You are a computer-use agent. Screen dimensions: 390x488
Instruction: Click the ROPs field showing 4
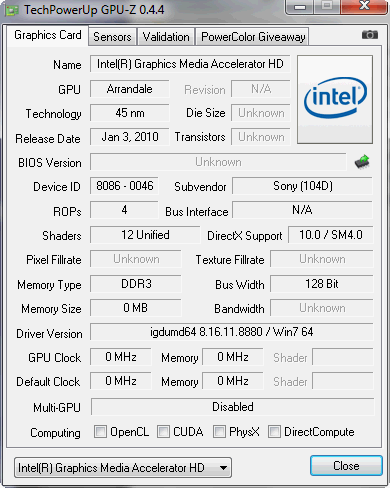pyautogui.click(x=124, y=210)
